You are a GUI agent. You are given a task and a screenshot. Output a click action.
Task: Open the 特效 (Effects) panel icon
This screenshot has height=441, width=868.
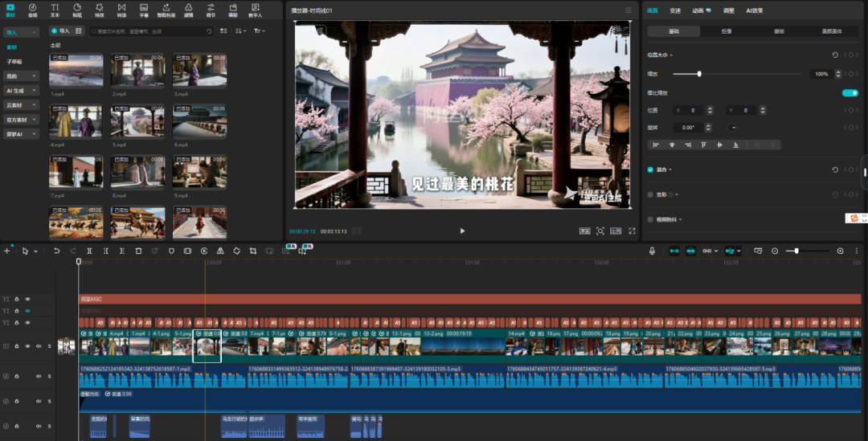click(x=99, y=10)
